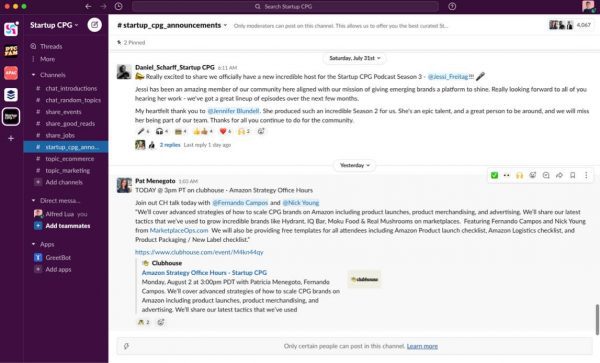Open the MarketplaceOps.com link
Viewport: 600px width, 363px height.
pyautogui.click(x=179, y=230)
